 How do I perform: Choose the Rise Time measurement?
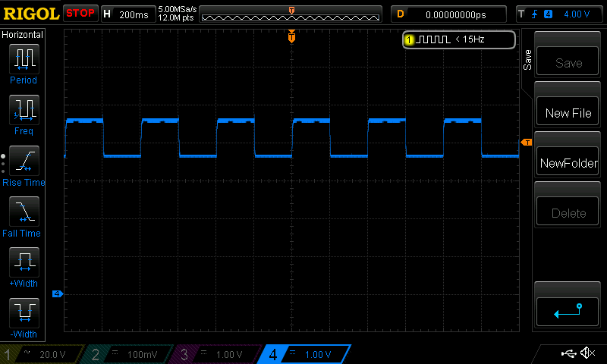24,162
